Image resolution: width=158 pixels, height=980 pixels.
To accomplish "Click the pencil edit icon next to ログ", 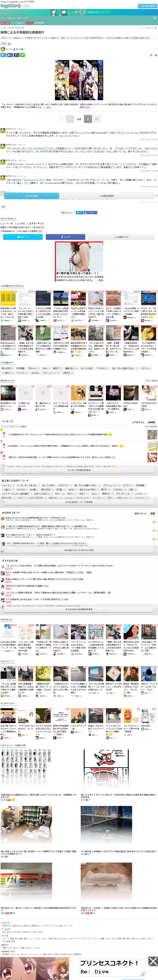I will point(9,44).
